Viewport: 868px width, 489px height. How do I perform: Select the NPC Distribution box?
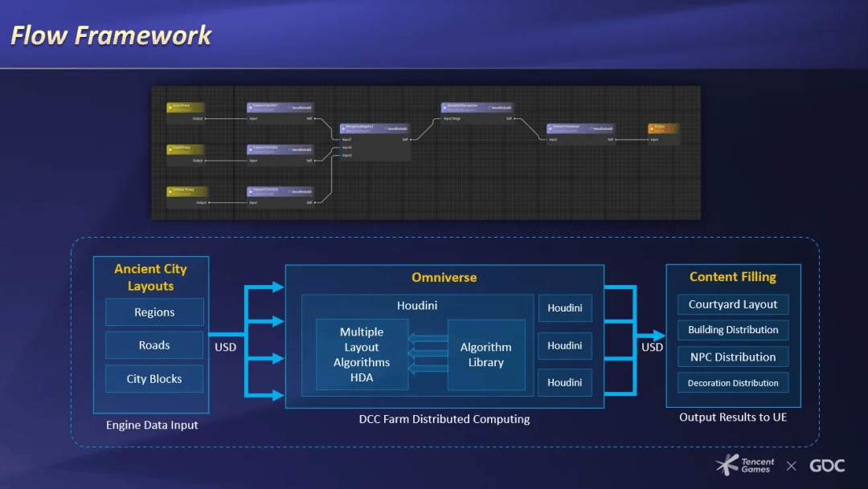click(733, 357)
